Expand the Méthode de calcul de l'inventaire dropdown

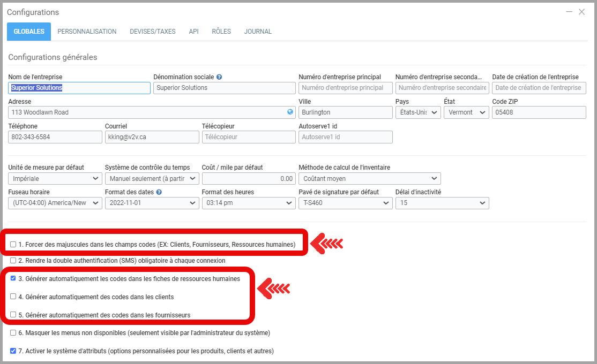pyautogui.click(x=369, y=179)
